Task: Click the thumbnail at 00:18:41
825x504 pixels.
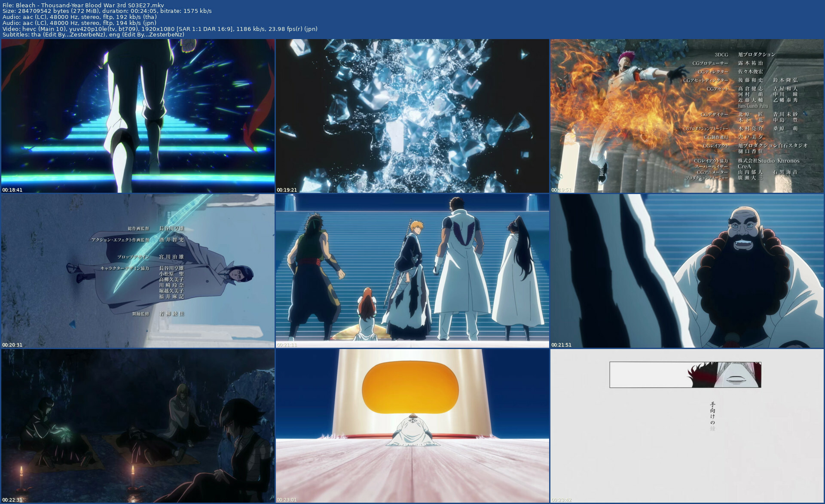Action: pos(138,116)
